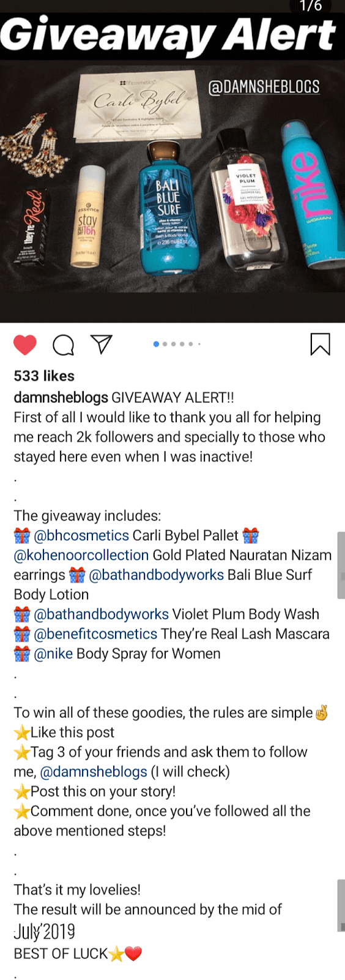Click the upper gray scrollbar handle
This screenshot has height=980, width=345.
341,565
